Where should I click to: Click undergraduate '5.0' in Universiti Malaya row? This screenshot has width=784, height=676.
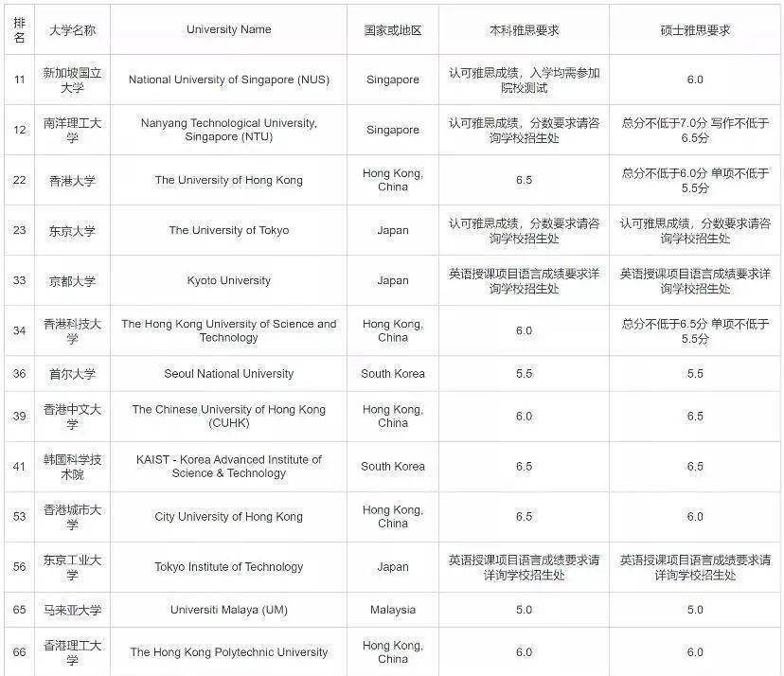(524, 610)
